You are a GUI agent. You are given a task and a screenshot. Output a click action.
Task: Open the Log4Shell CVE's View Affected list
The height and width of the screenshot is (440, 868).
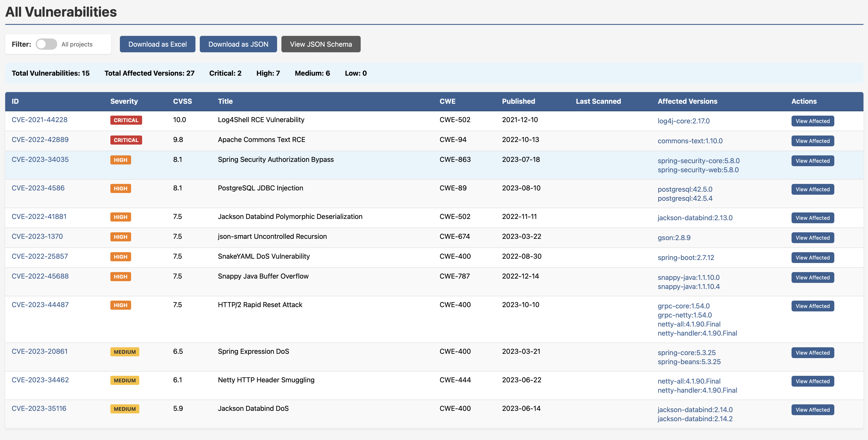click(812, 121)
